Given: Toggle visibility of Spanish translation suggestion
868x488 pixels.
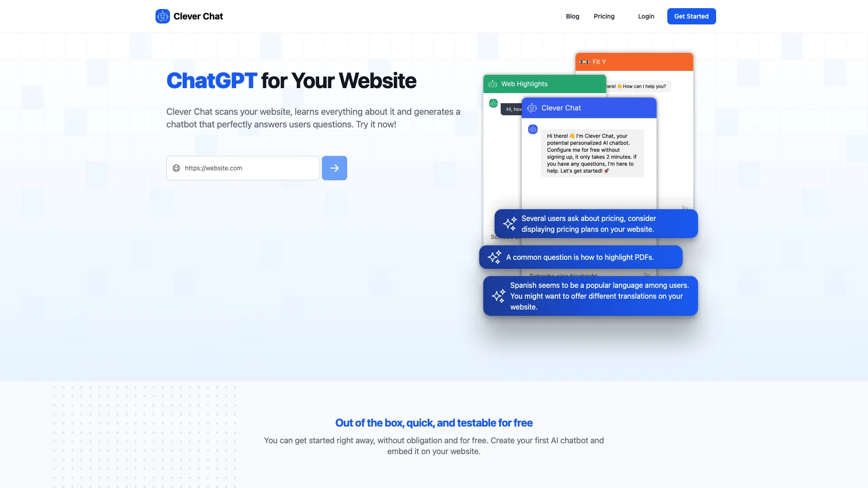Looking at the screenshot, I should click(x=590, y=296).
